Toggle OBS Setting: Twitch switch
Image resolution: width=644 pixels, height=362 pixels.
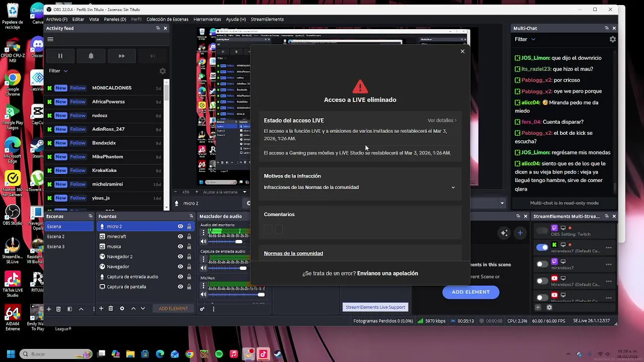point(542,231)
